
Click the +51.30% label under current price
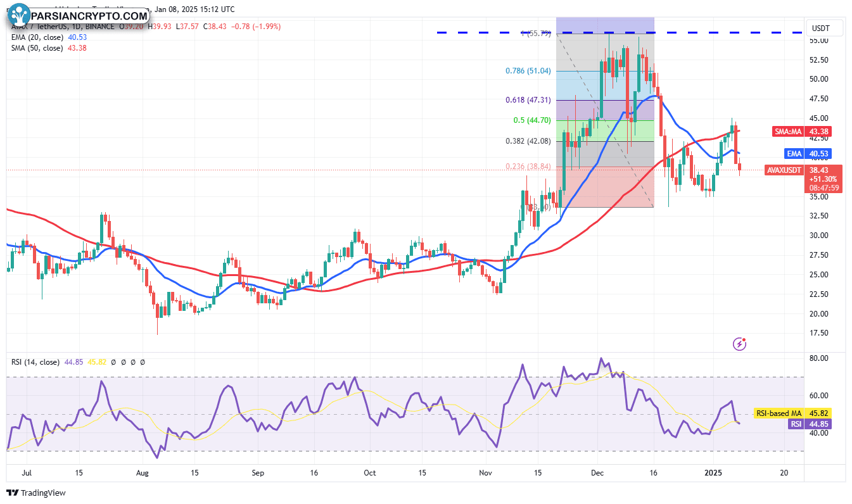point(823,179)
